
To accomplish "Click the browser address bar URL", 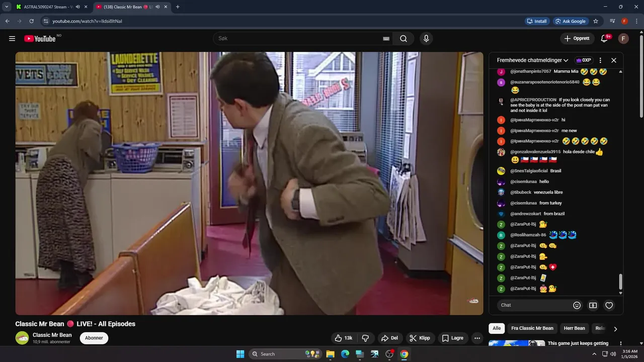I will coord(88,21).
